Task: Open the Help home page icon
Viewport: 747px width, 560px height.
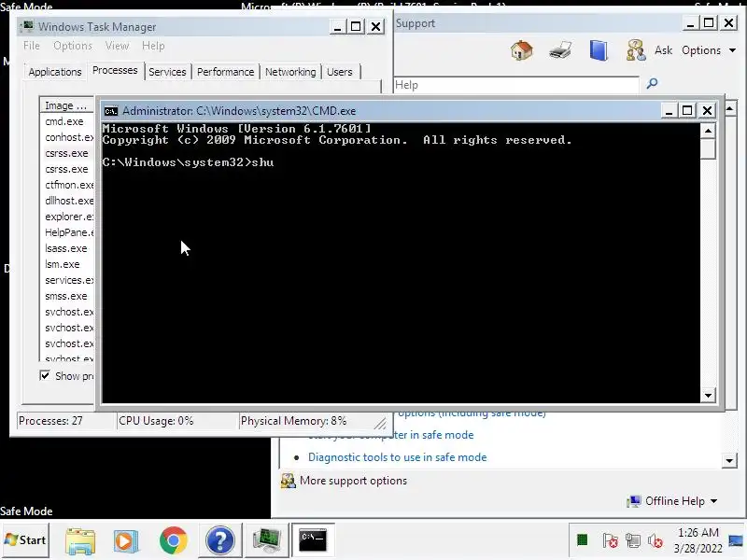Action: 521,50
